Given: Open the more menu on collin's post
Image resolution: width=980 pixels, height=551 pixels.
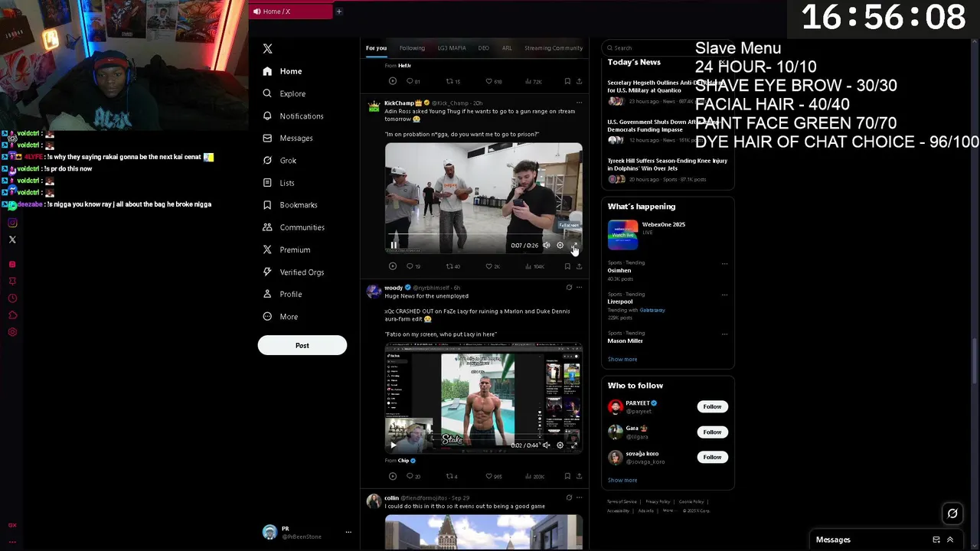Looking at the screenshot, I should (579, 497).
